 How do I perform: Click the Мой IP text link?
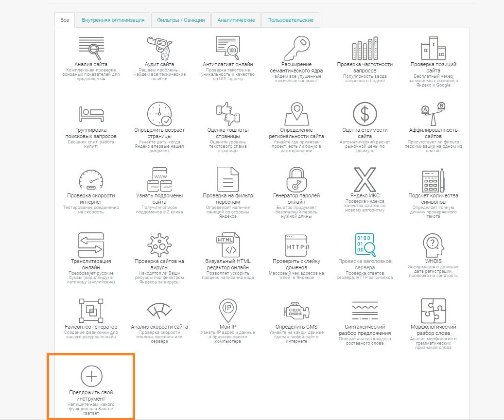228,327
